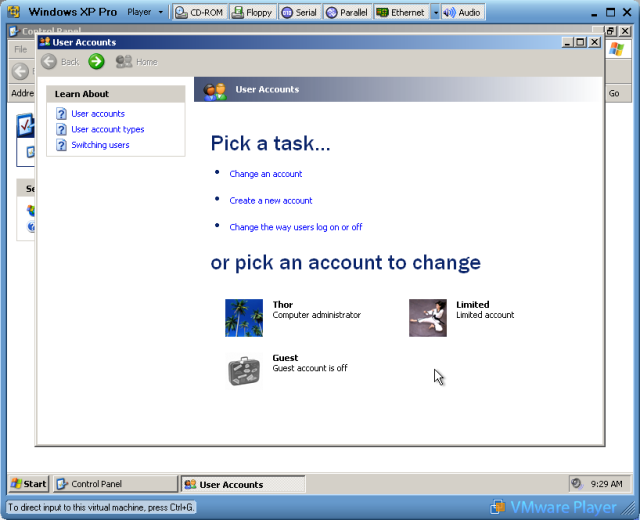Select Thor's palm tree account picture

[244, 318]
